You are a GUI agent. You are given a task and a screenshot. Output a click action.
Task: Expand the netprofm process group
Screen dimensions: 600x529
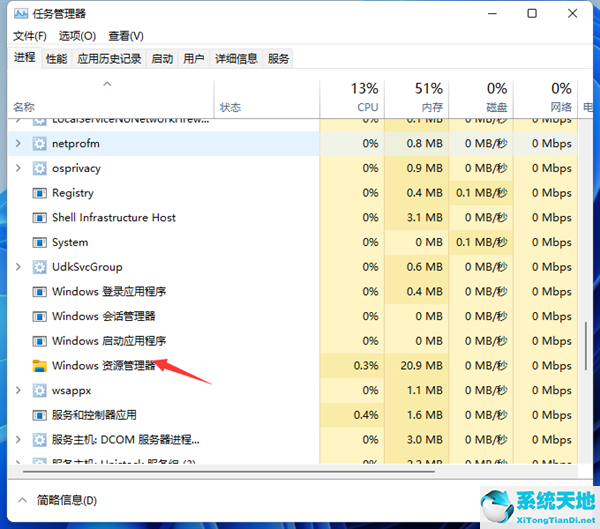pos(18,144)
